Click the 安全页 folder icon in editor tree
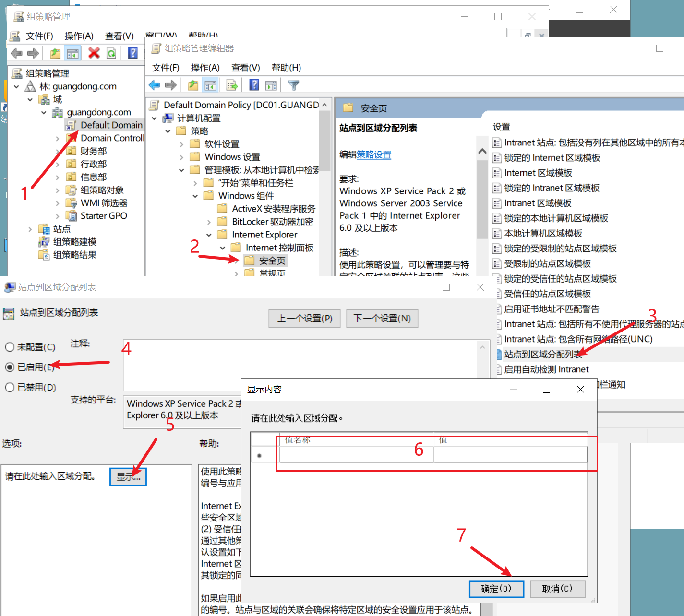 pos(250,261)
